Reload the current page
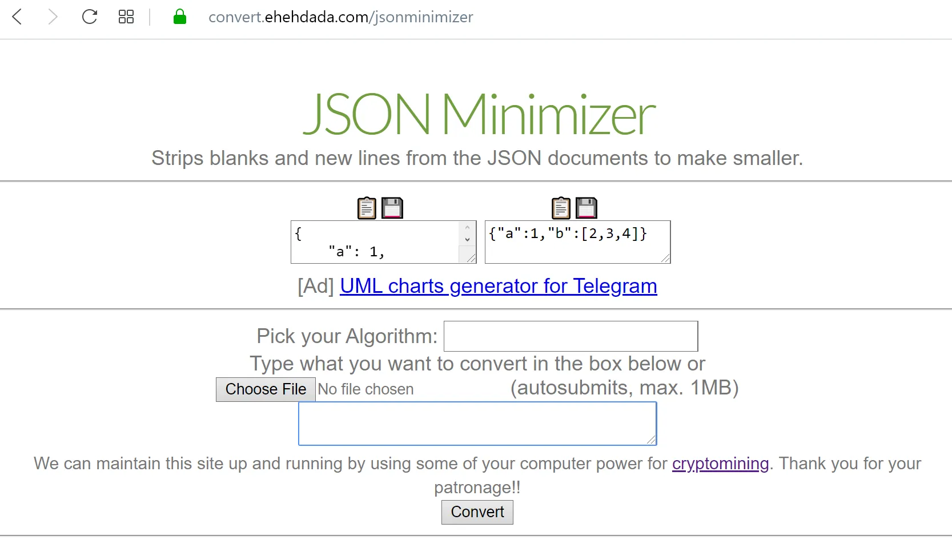The height and width of the screenshot is (560, 952). click(90, 17)
